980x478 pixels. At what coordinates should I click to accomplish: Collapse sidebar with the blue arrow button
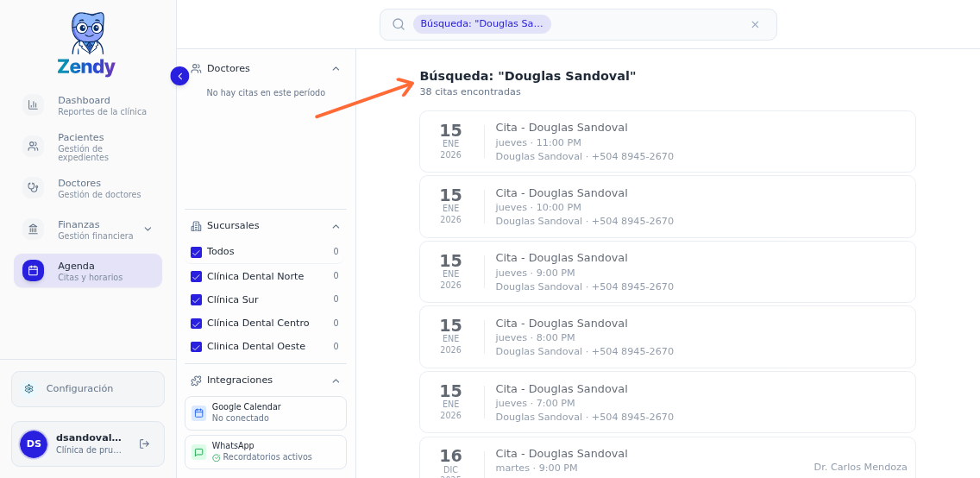tap(179, 76)
